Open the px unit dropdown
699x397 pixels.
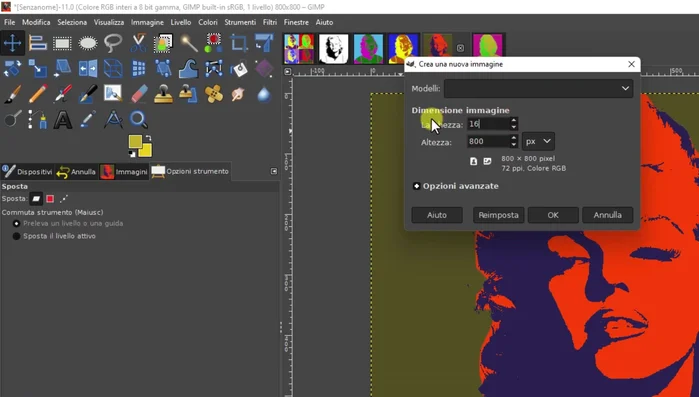539,141
